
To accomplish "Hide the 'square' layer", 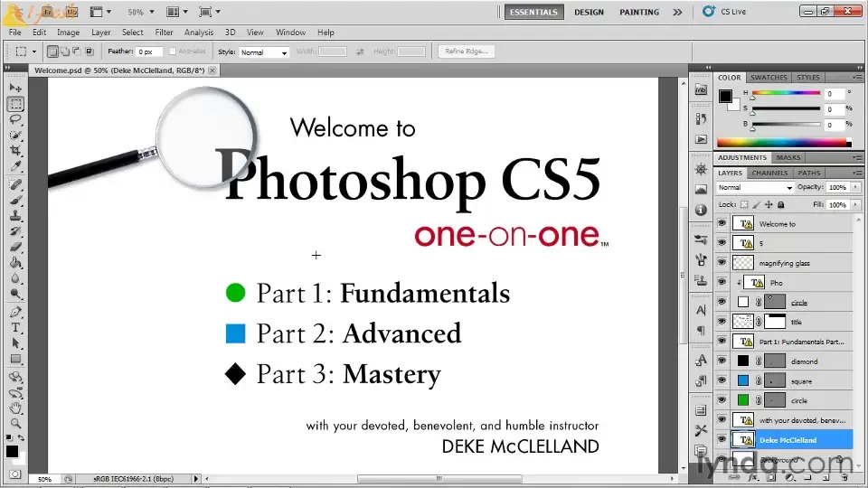I will 722,380.
